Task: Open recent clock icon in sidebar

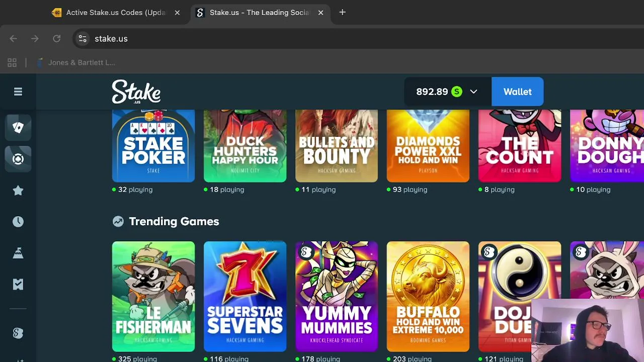Action: click(x=18, y=222)
